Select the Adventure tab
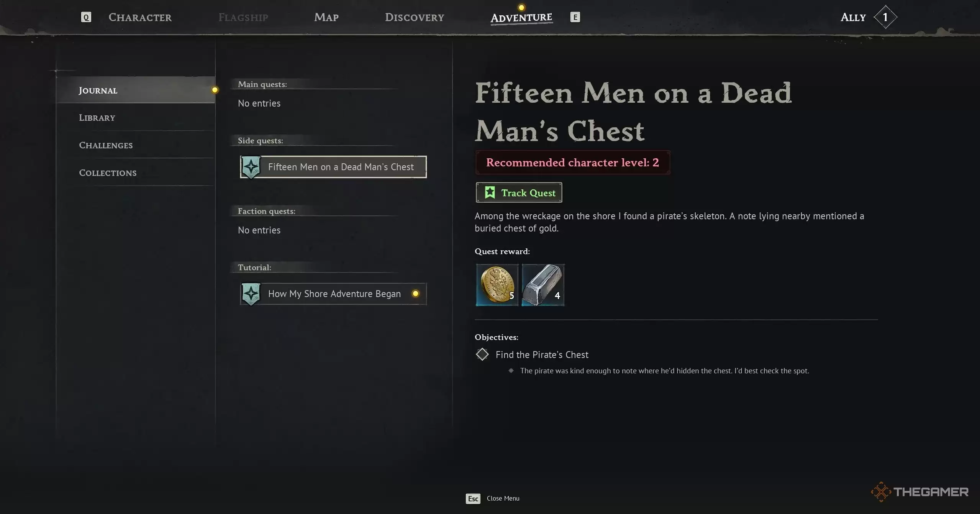The height and width of the screenshot is (514, 980). pyautogui.click(x=521, y=18)
